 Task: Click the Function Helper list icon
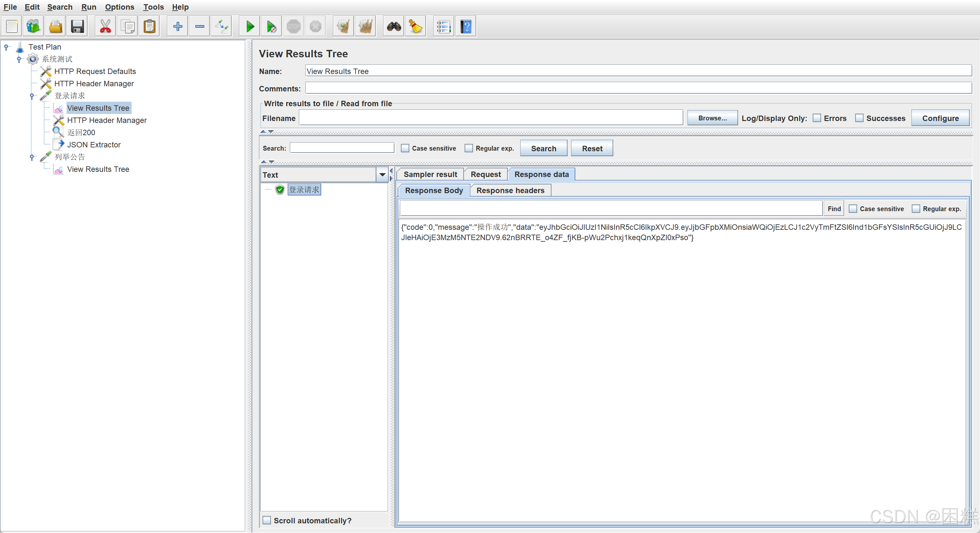click(x=444, y=26)
